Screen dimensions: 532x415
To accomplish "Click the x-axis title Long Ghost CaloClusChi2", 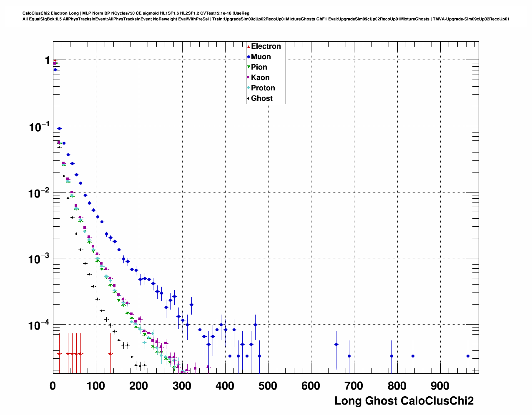I will point(404,401).
